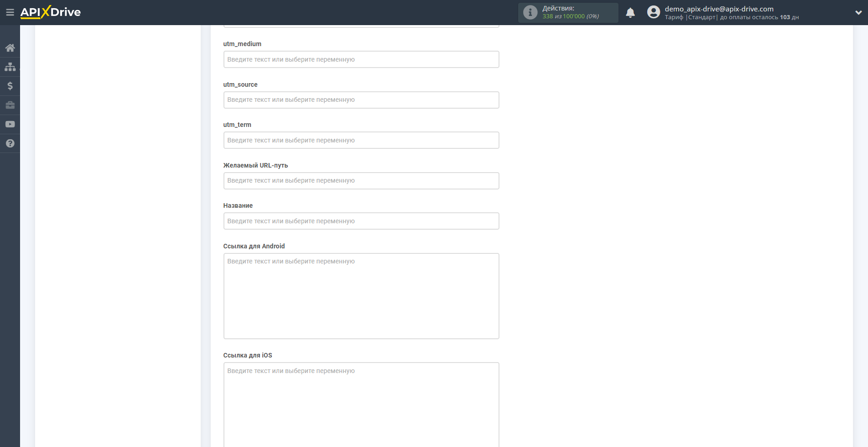
Task: Click the utm_medium label
Action: point(242,44)
